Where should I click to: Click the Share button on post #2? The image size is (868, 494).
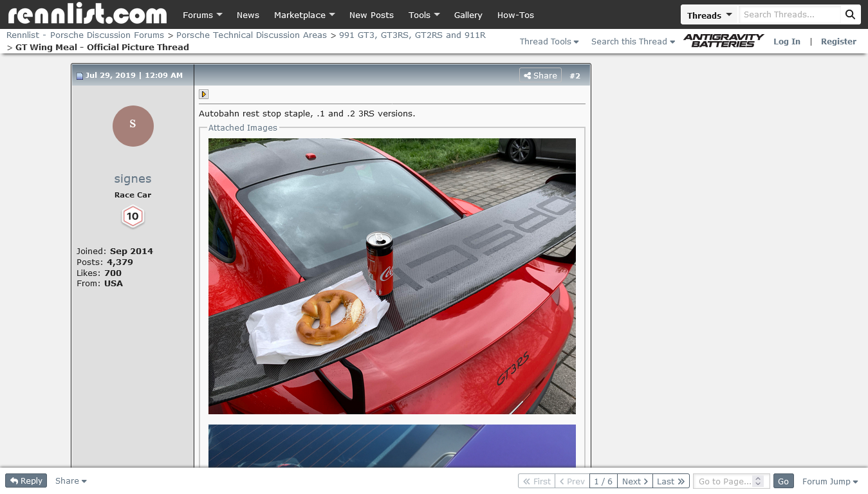[x=540, y=75]
